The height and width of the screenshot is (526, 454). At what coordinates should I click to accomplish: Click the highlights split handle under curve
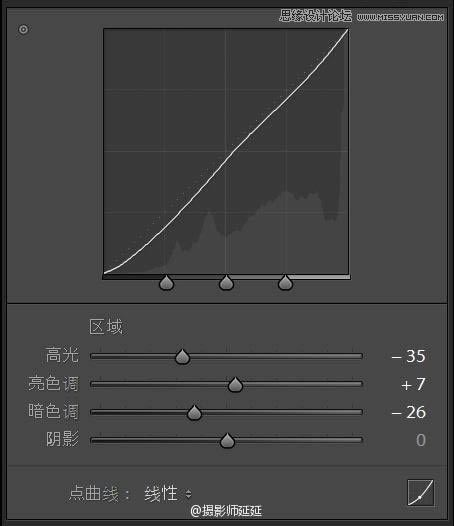pos(285,282)
